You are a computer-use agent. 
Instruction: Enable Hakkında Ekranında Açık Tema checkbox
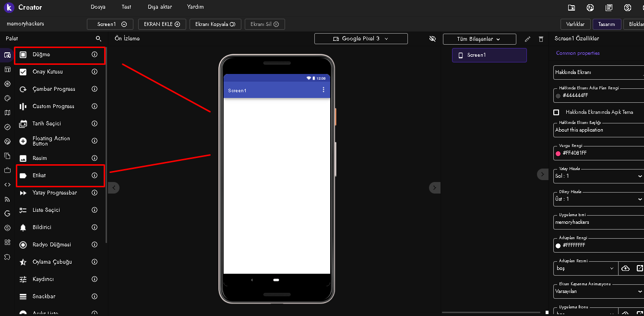556,112
